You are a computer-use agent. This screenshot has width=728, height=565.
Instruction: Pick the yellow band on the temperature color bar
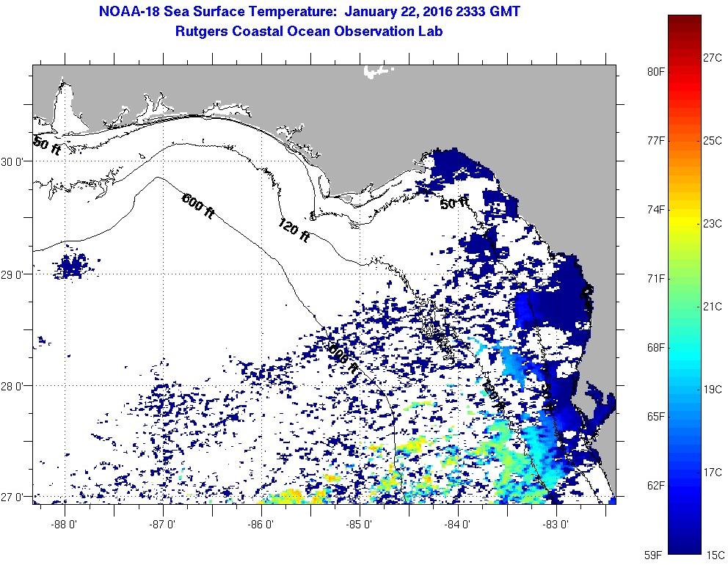pos(684,220)
